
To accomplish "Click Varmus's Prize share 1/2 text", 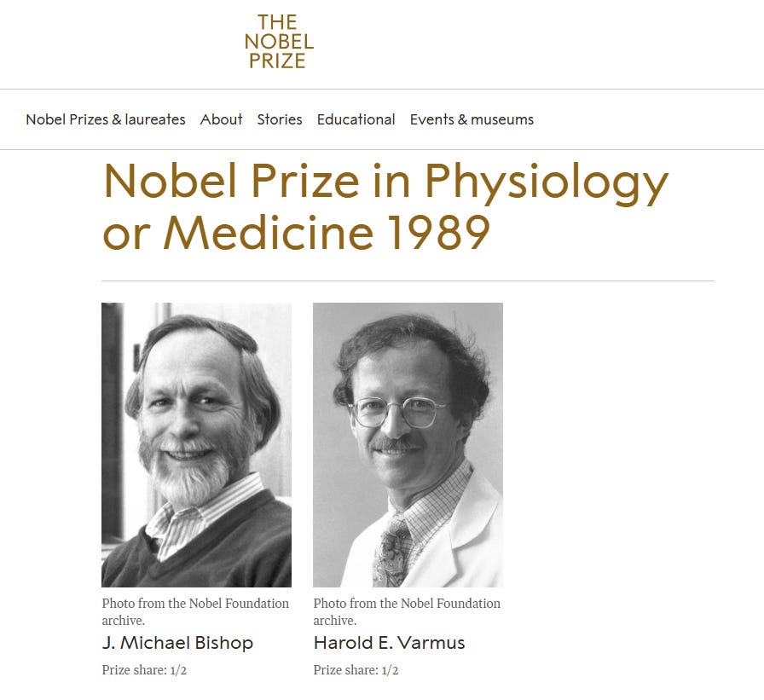I will tap(356, 670).
